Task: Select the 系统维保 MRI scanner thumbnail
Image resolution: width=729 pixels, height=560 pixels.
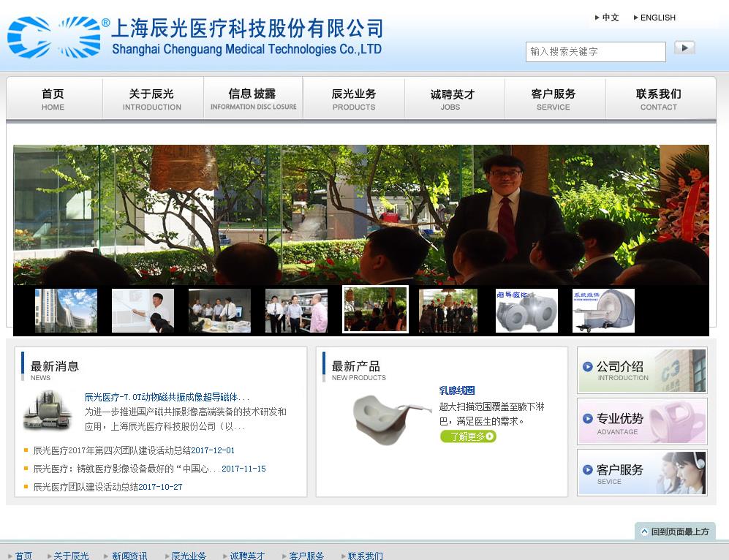Action: click(603, 311)
